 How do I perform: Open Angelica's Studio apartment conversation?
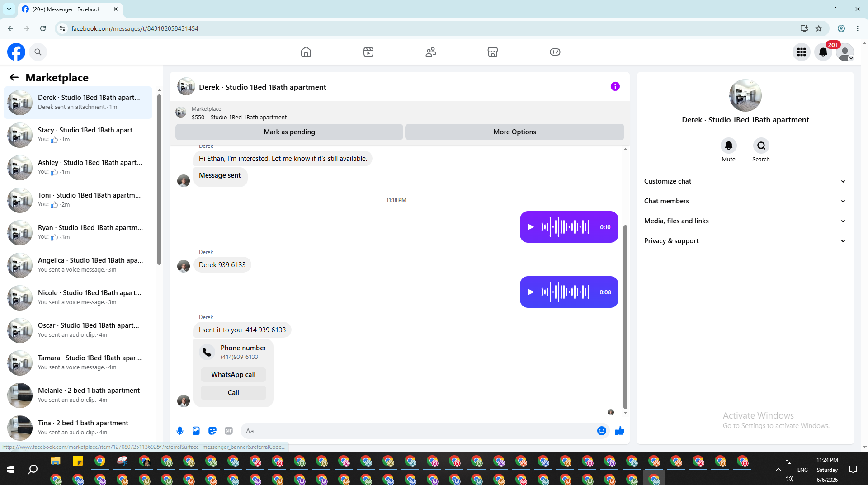coord(78,265)
